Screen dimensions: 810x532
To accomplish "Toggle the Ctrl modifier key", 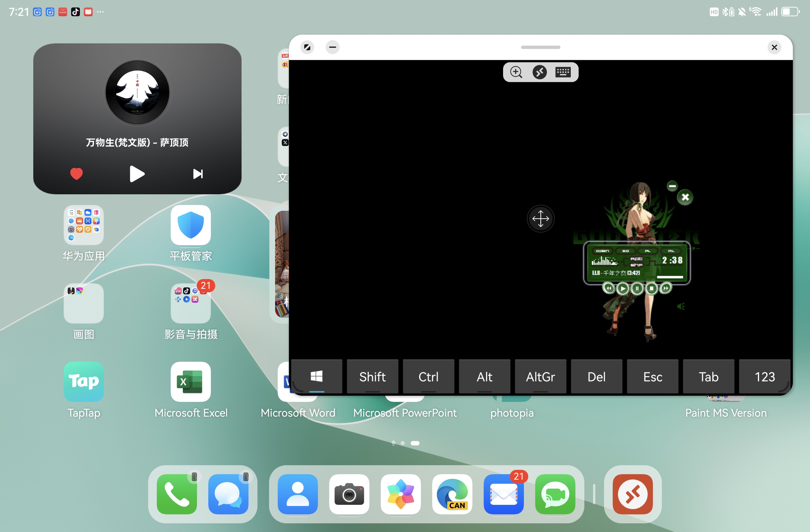I will [x=428, y=376].
